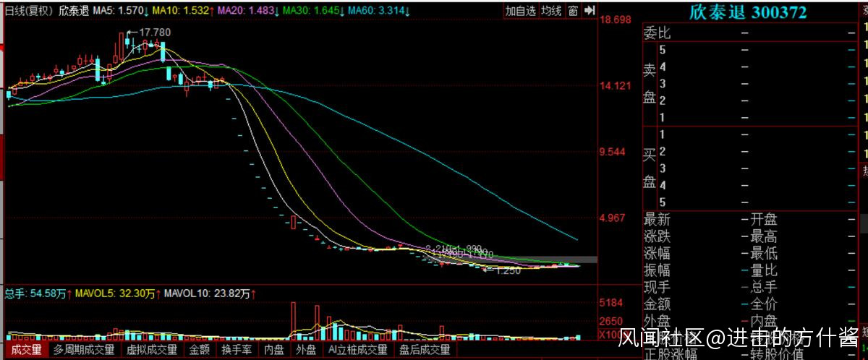The height and width of the screenshot is (360, 868).
Task: Click the 18.698 price axis label
Action: click(615, 20)
